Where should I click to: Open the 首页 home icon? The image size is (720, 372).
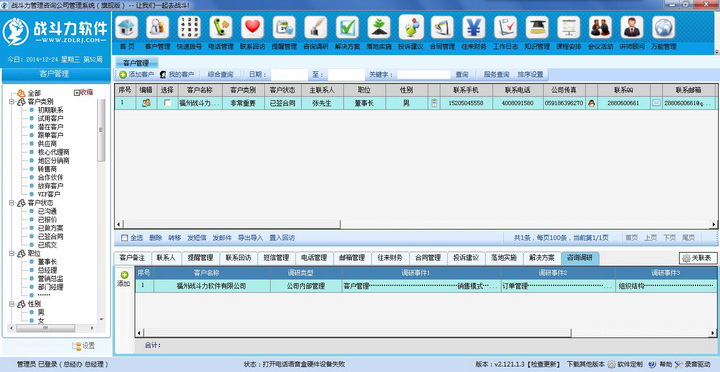(x=127, y=28)
